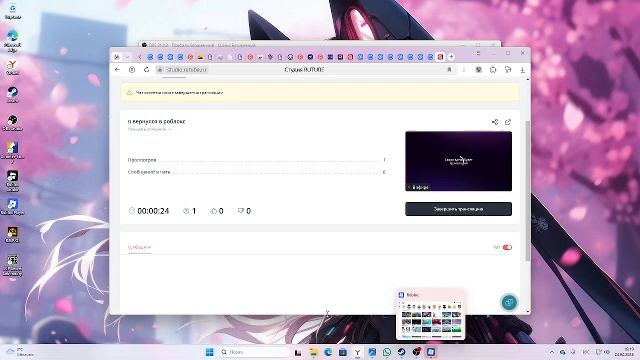Open Steam from taskbar
Image resolution: width=640 pixels, height=360 pixels.
click(x=401, y=352)
